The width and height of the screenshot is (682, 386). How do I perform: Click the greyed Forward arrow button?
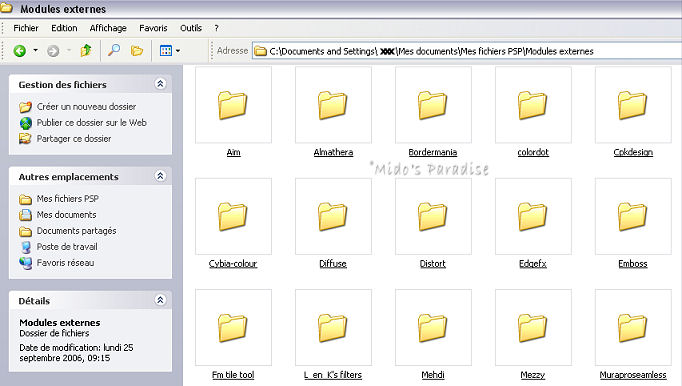coord(53,51)
